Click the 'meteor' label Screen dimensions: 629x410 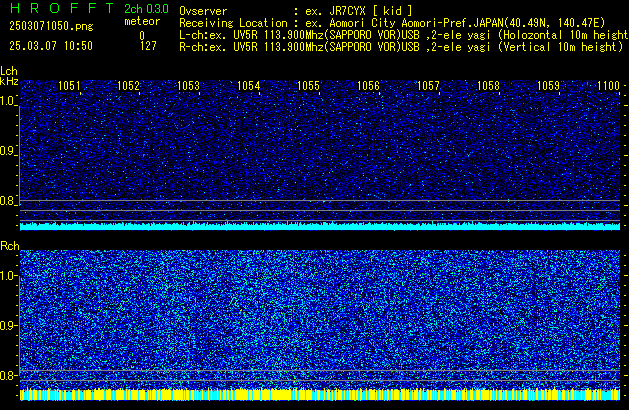(x=142, y=21)
